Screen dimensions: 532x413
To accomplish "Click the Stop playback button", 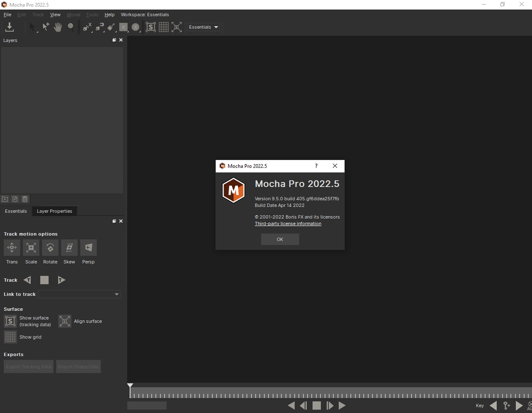I will pos(317,406).
